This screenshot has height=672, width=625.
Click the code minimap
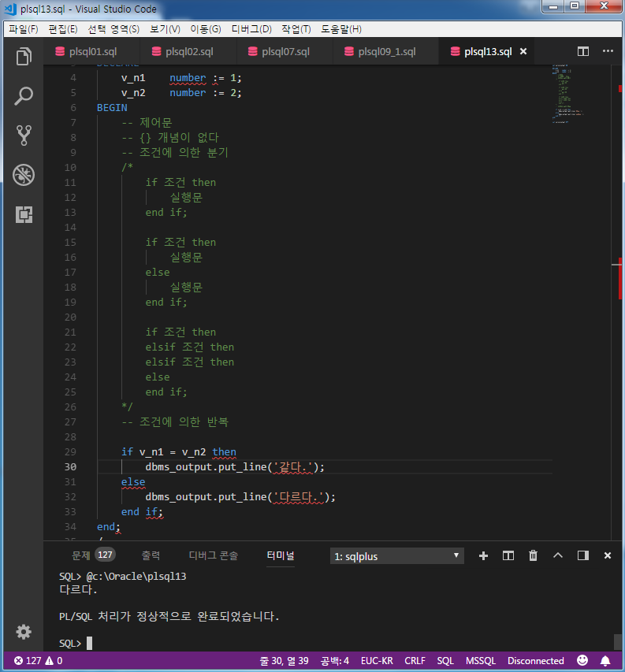pos(568,95)
